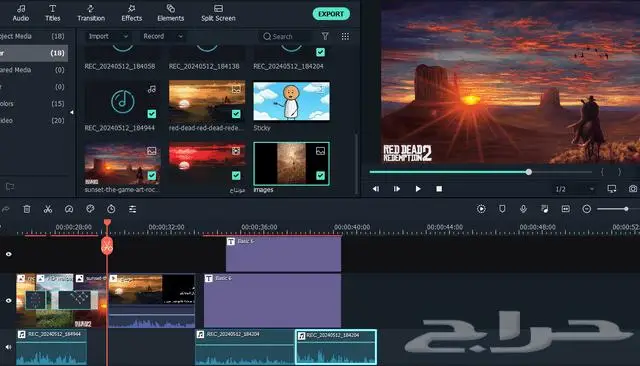Toggle the grid view icon
Screen dimensions: 640x366
pyautogui.click(x=345, y=36)
